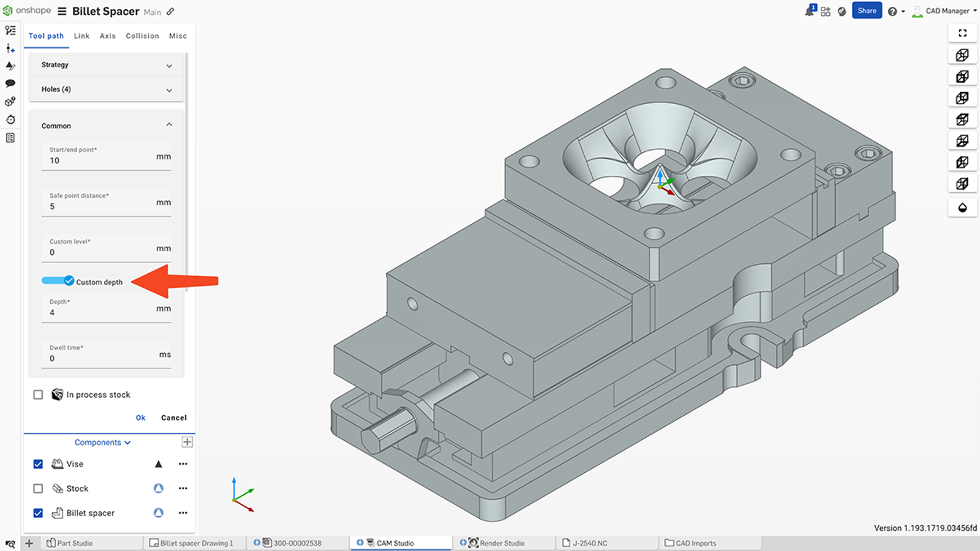
Task: Click the zoom to fit view icon
Action: 962,33
